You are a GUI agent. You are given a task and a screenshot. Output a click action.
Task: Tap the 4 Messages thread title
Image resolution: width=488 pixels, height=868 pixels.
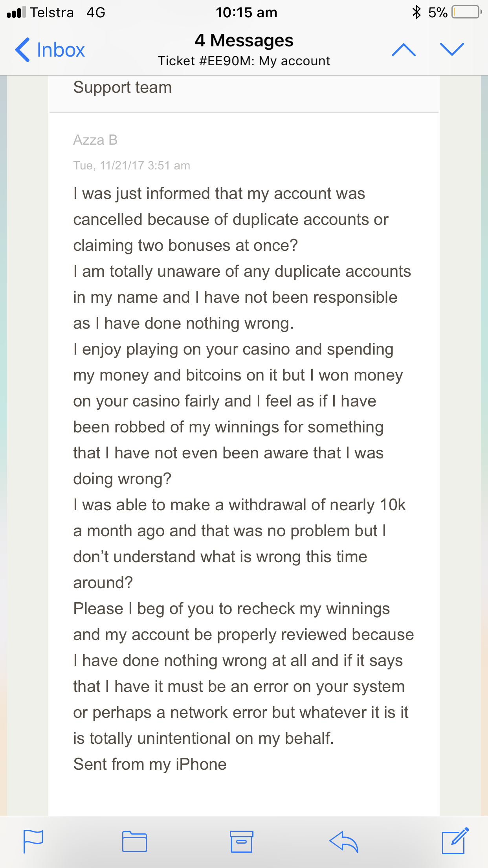244,40
